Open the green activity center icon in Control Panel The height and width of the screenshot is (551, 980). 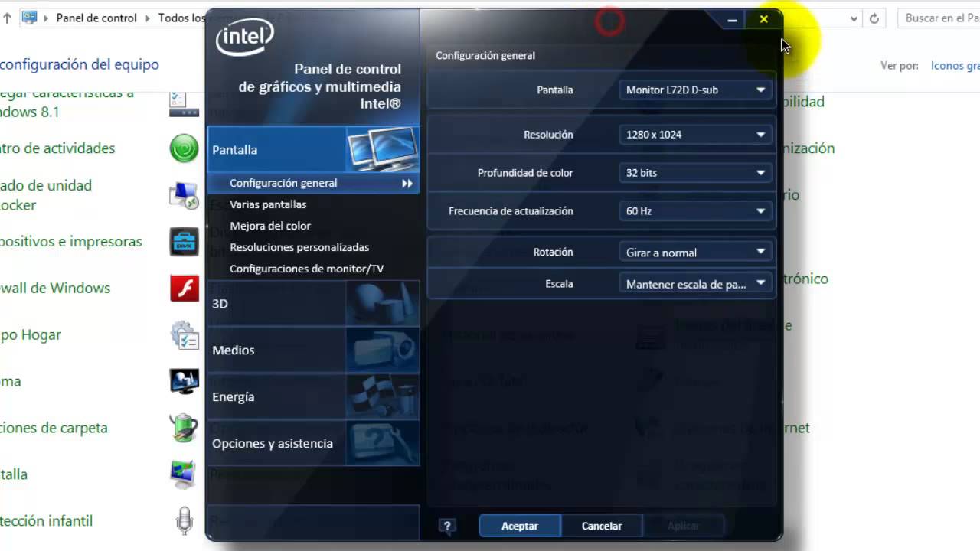(x=184, y=148)
